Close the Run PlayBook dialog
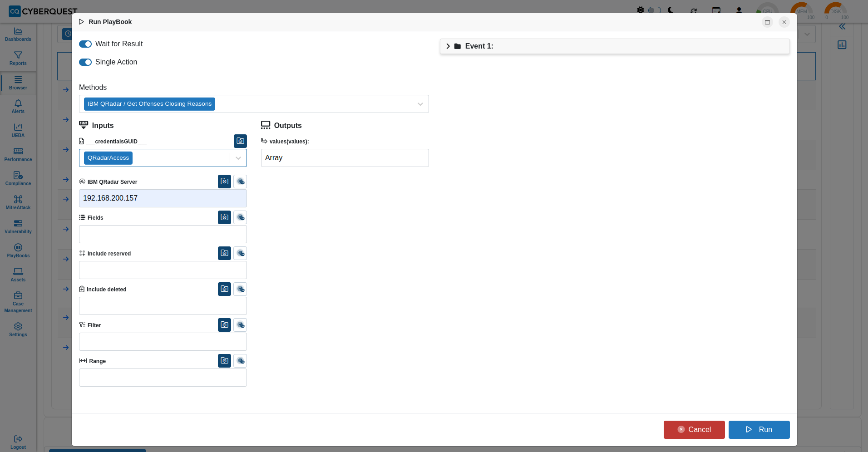The height and width of the screenshot is (452, 868). [784, 22]
